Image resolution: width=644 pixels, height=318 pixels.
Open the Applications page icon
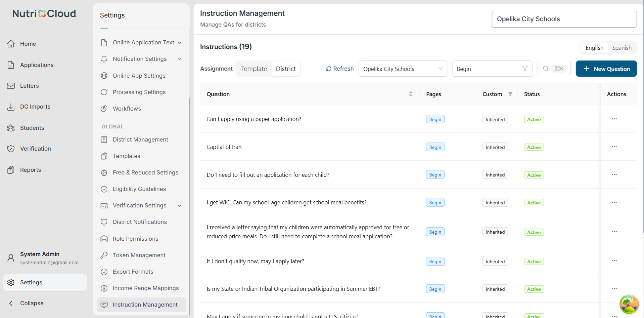point(11,65)
